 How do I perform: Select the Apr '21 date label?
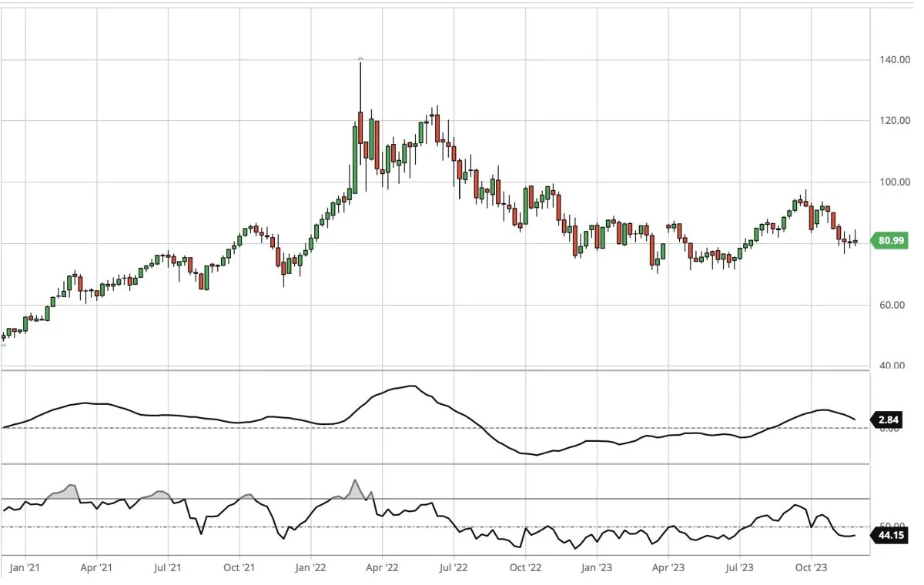pyautogui.click(x=97, y=568)
